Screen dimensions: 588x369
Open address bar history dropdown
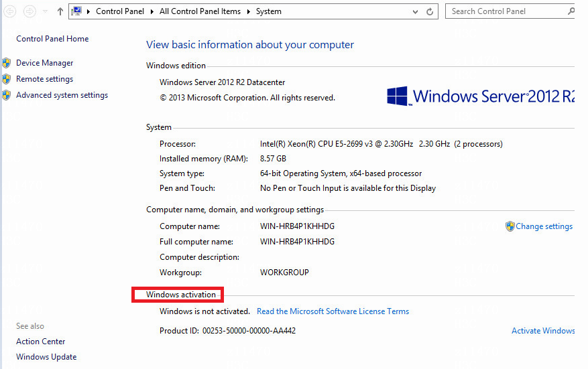pos(415,11)
